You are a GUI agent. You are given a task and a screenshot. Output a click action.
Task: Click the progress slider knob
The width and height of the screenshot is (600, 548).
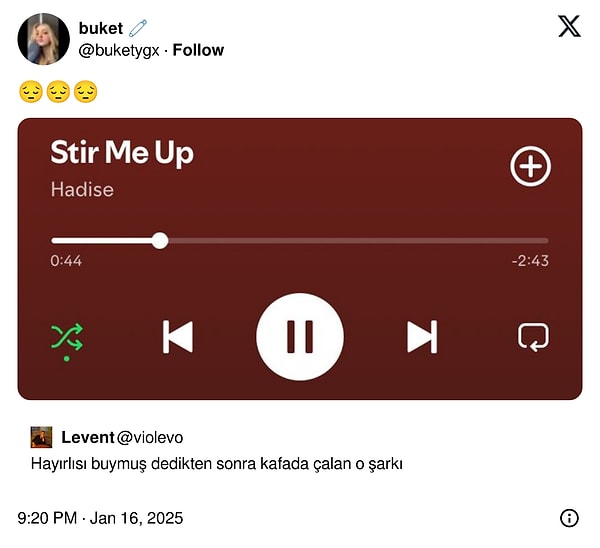pyautogui.click(x=160, y=241)
